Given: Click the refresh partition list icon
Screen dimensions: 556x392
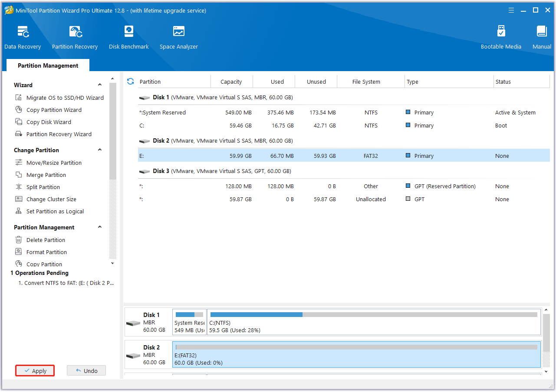Looking at the screenshot, I should [x=130, y=82].
